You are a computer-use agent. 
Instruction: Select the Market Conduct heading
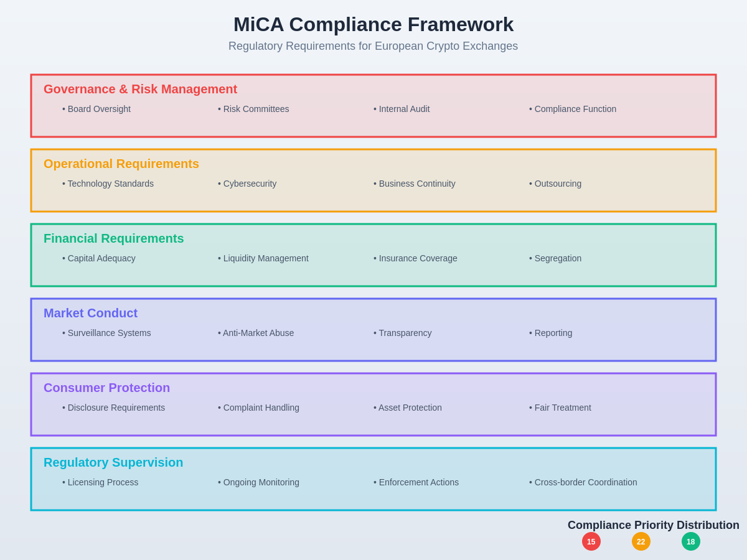90,313
